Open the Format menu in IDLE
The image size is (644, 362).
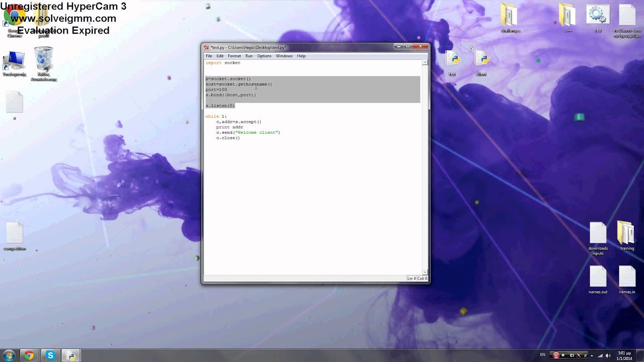pos(234,56)
